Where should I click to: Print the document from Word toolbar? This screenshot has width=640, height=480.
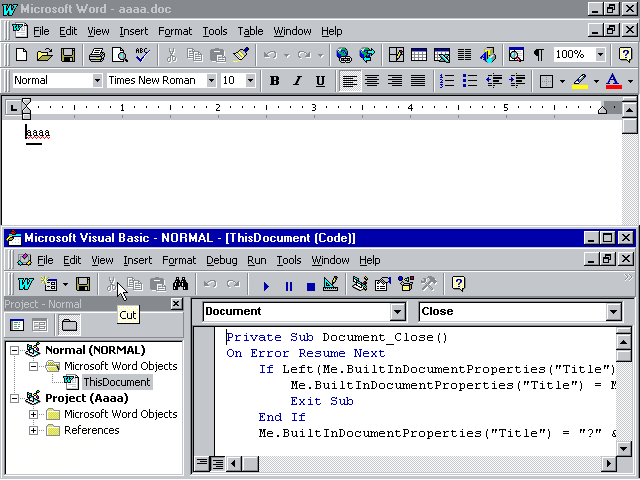(97, 55)
